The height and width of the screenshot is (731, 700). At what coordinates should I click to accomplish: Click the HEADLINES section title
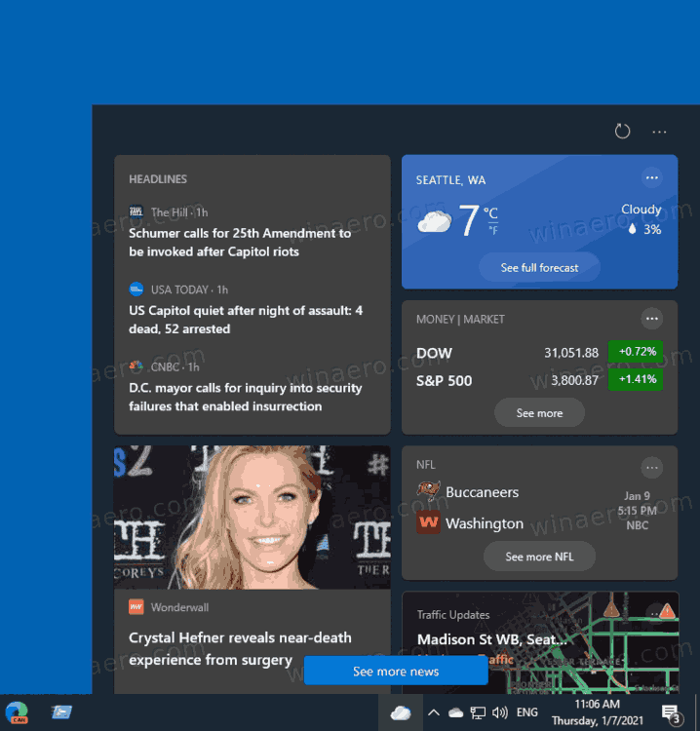click(158, 179)
